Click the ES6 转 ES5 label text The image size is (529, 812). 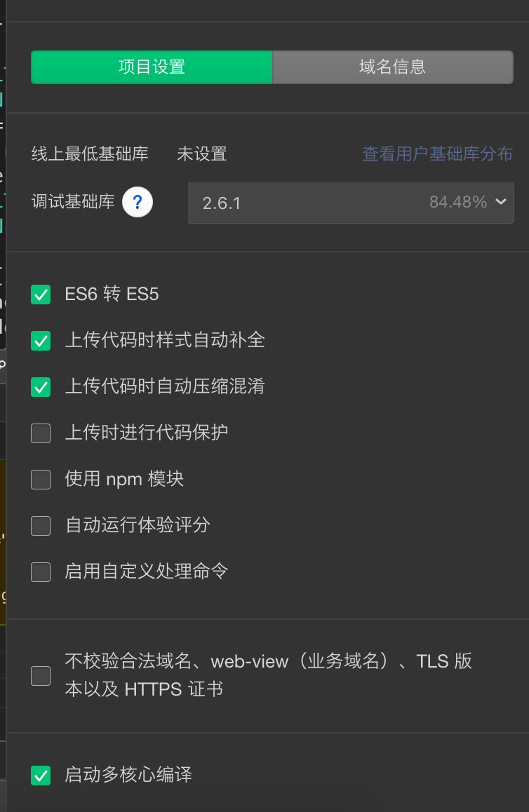[x=112, y=295]
